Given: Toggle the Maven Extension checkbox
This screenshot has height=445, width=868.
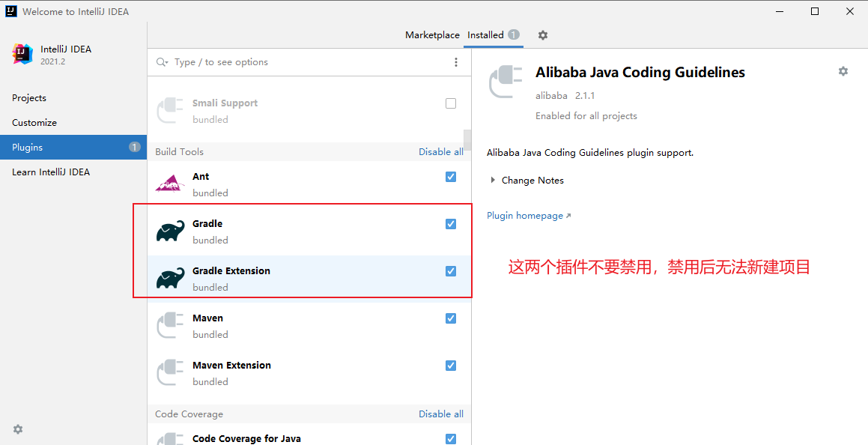Looking at the screenshot, I should pos(451,366).
